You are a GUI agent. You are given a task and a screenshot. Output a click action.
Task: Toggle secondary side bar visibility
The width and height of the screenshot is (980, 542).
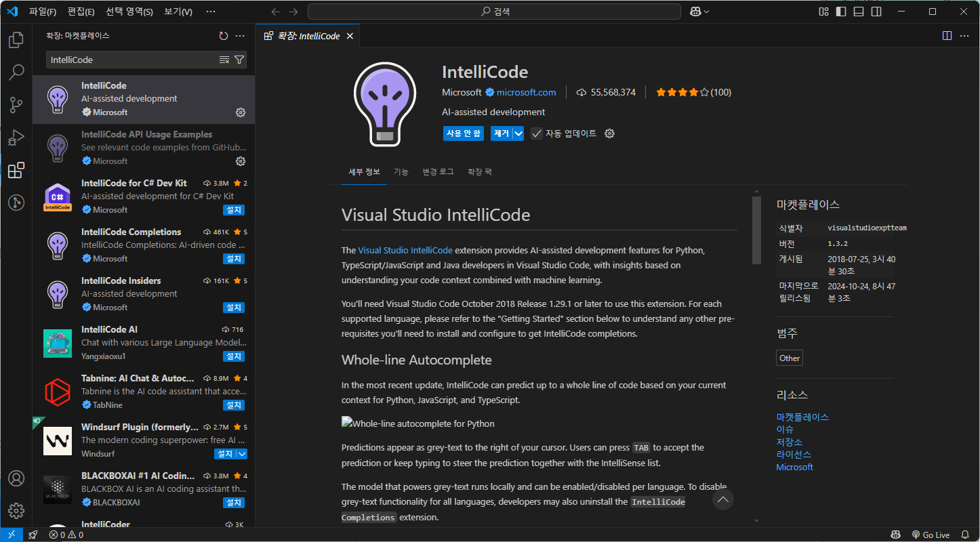coord(876,12)
